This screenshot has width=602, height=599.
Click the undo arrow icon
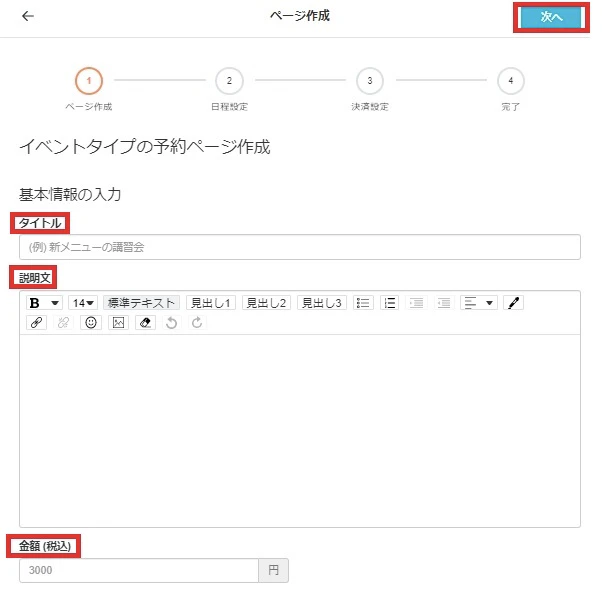tap(172, 323)
